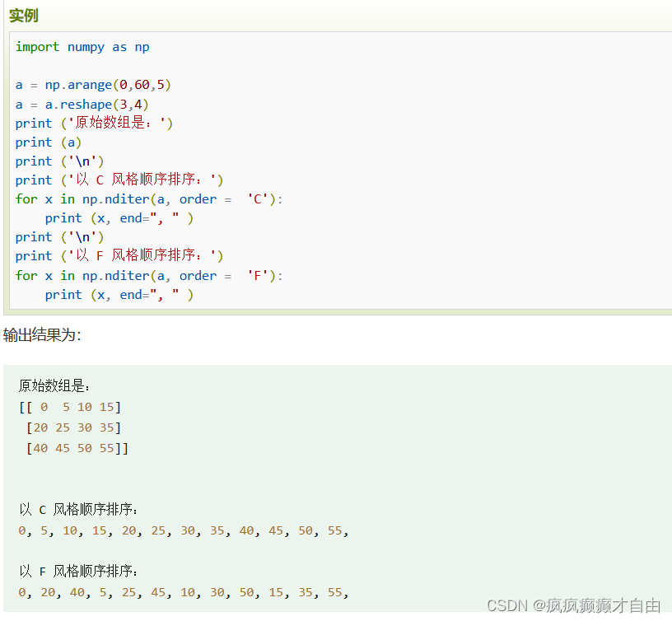Click the output row '[20 25 30 35]'
The width and height of the screenshot is (672, 621).
pyautogui.click(x=74, y=427)
